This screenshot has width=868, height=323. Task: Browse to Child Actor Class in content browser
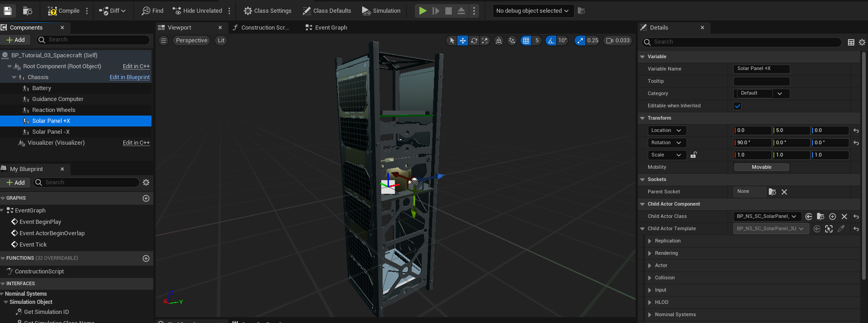[821, 217]
